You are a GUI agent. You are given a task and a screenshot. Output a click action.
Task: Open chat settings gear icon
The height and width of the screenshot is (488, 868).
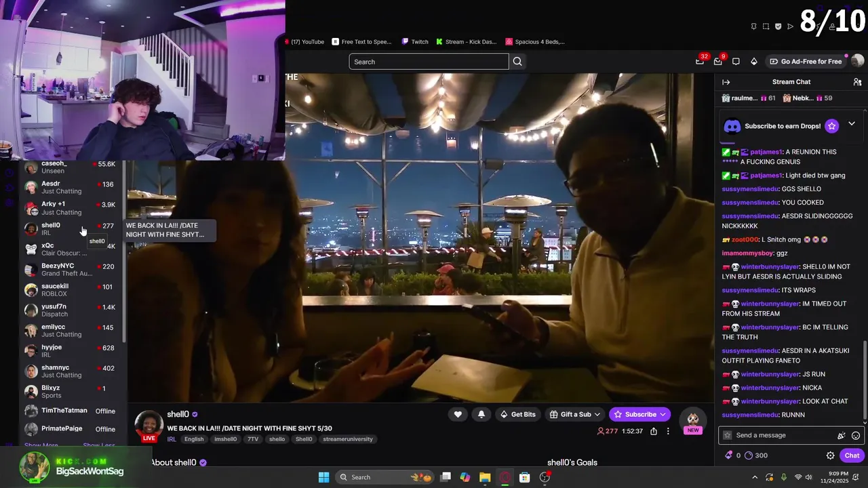(830, 455)
